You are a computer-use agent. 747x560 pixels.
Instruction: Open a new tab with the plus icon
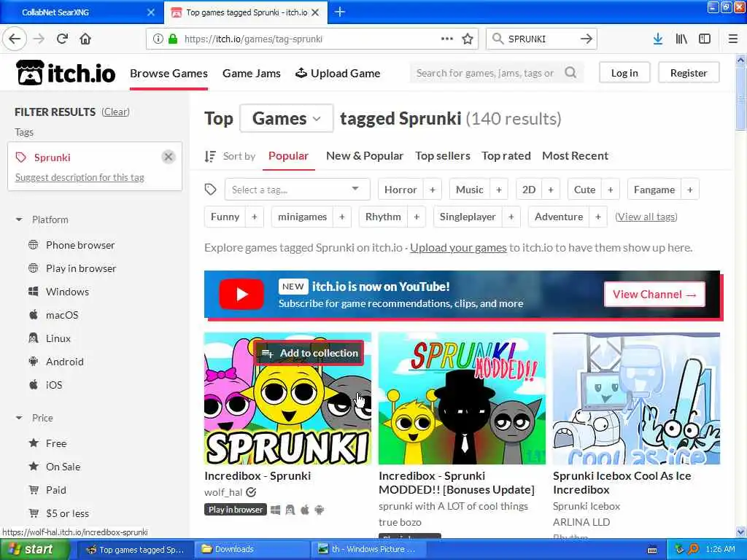pos(340,12)
